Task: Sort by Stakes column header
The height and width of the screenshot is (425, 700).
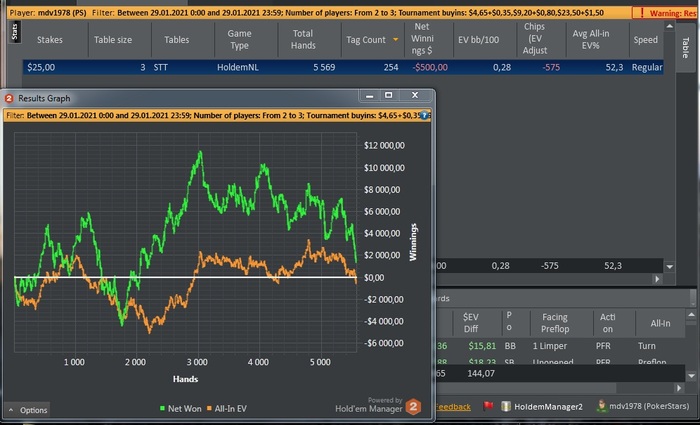Action: [50, 40]
